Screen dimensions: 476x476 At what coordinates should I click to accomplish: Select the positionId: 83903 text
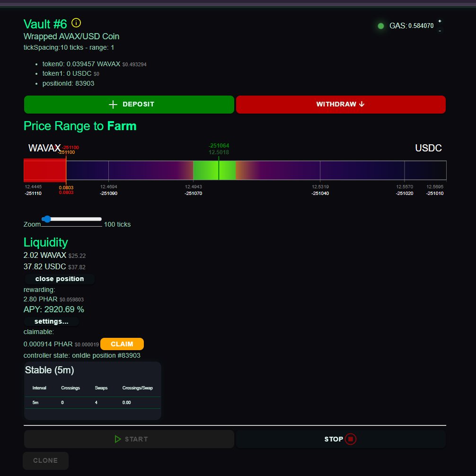[68, 83]
